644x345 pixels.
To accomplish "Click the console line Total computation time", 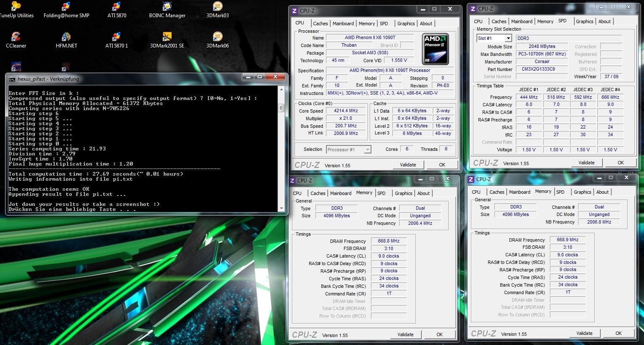I will click(96, 174).
